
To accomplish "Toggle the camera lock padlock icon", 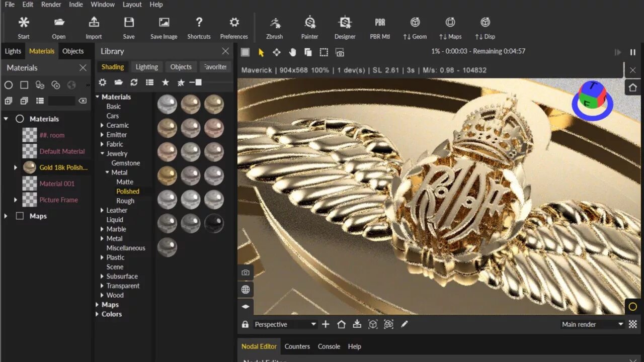I will point(245,324).
